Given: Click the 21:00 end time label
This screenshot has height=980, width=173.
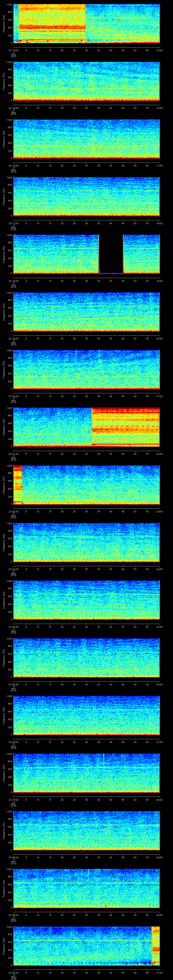Looking at the screenshot, I should click(x=159, y=396).
